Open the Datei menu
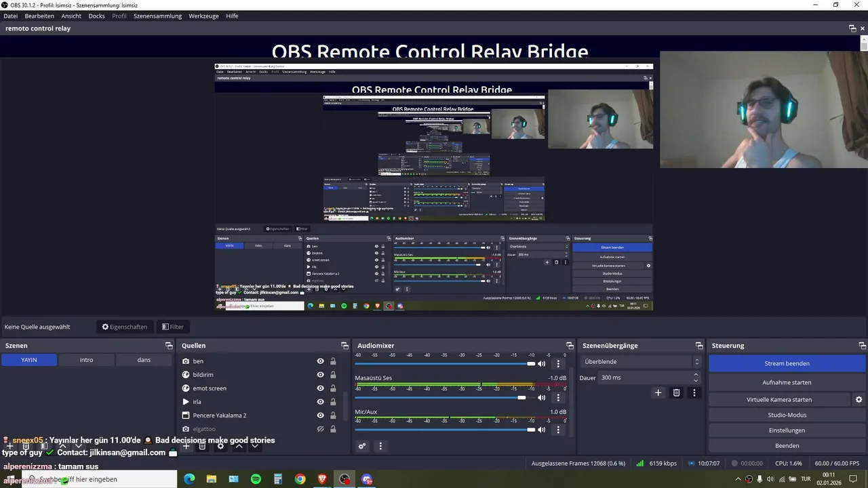 pyautogui.click(x=10, y=16)
